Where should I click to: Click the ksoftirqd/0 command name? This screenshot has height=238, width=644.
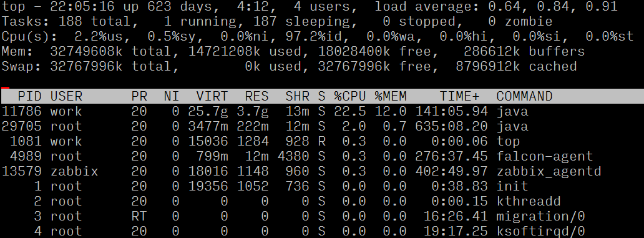pyautogui.click(x=540, y=231)
